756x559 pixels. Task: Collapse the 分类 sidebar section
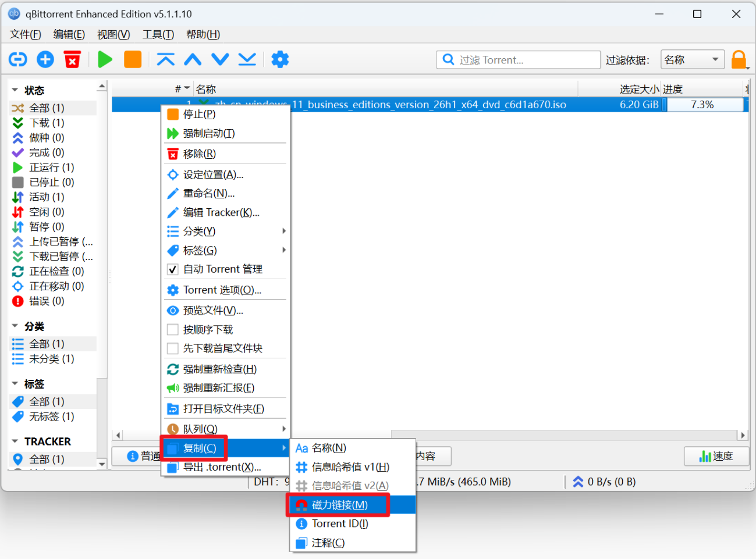click(15, 326)
